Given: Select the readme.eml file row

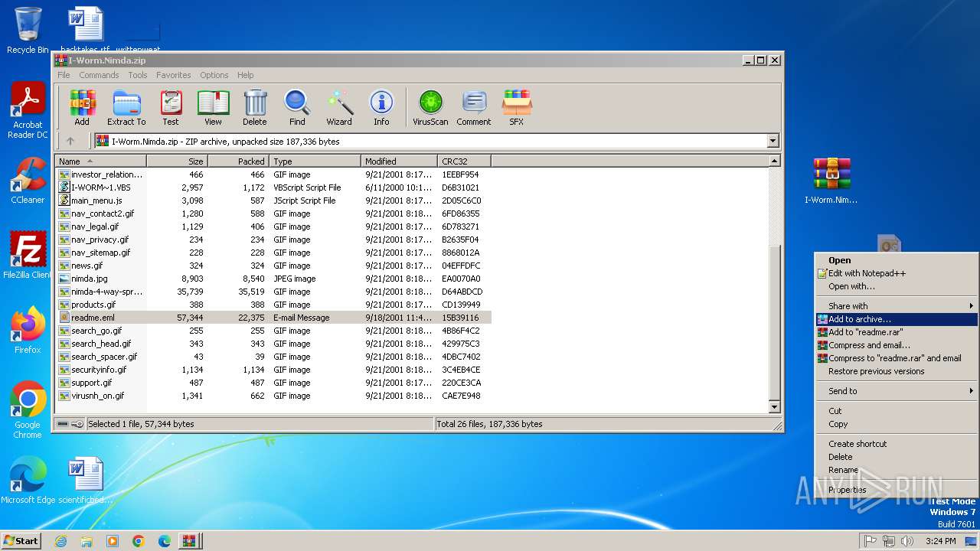Looking at the screenshot, I should tap(273, 318).
